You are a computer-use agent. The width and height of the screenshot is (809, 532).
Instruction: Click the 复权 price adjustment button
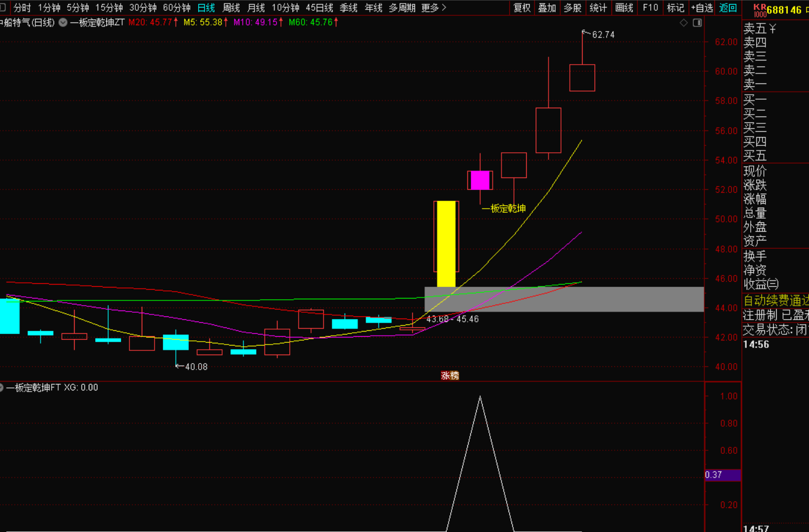(522, 8)
